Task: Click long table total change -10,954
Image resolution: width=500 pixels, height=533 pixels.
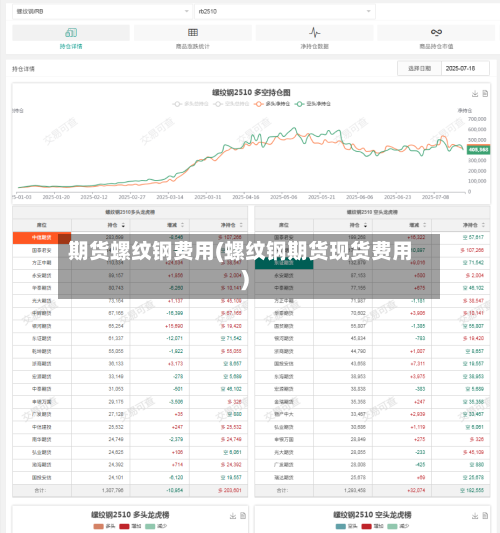Action: tap(175, 491)
